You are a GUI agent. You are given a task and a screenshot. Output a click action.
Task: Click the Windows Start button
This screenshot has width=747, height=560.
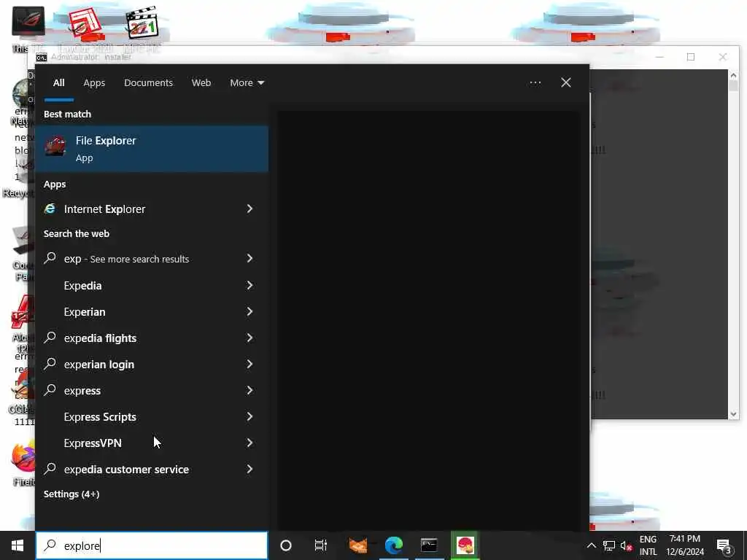tap(18, 545)
